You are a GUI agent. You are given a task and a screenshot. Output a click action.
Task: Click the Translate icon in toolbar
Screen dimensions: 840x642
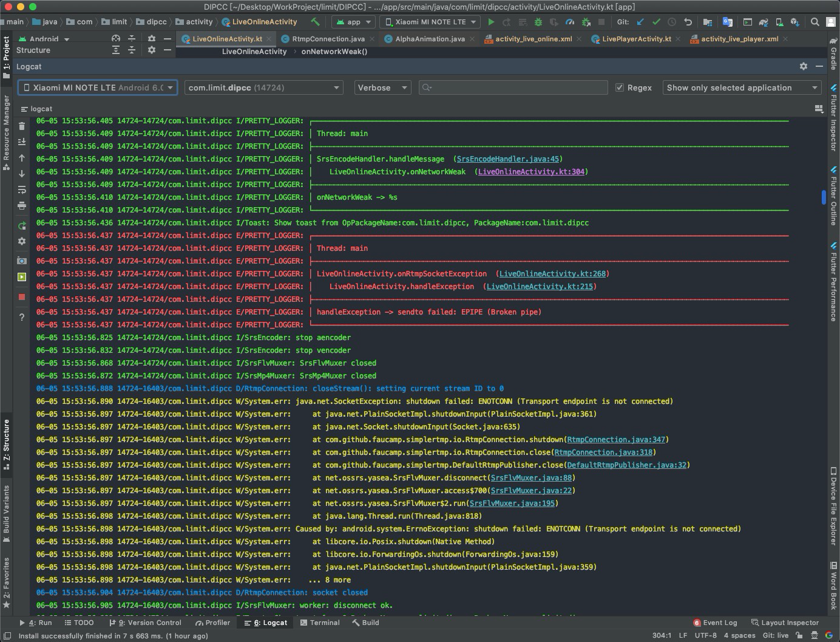(727, 22)
